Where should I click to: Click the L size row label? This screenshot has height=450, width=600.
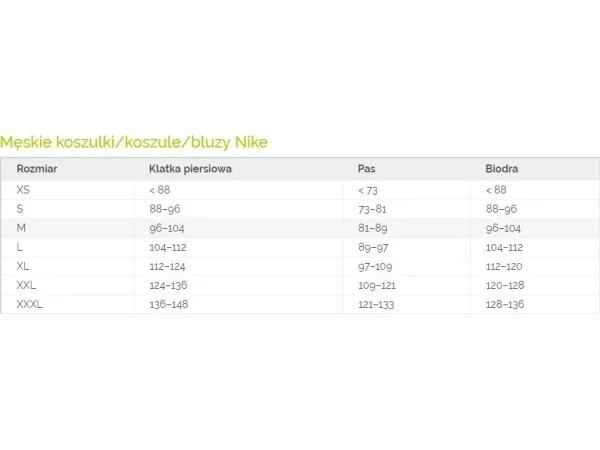20,247
